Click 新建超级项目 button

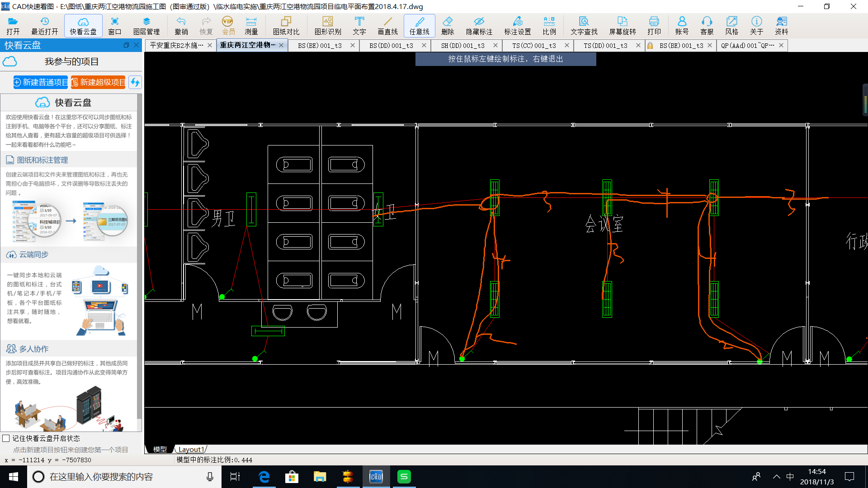click(x=98, y=82)
